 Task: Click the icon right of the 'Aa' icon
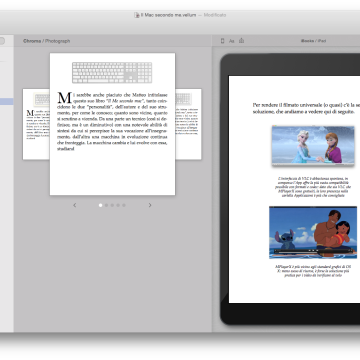242,41
